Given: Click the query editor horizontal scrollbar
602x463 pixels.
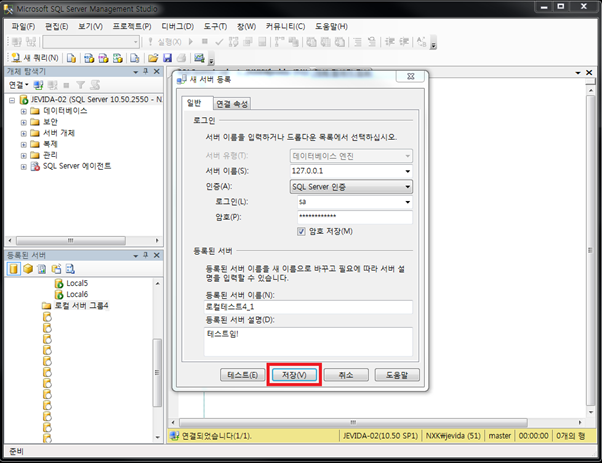Looking at the screenshot, I should click(353, 422).
